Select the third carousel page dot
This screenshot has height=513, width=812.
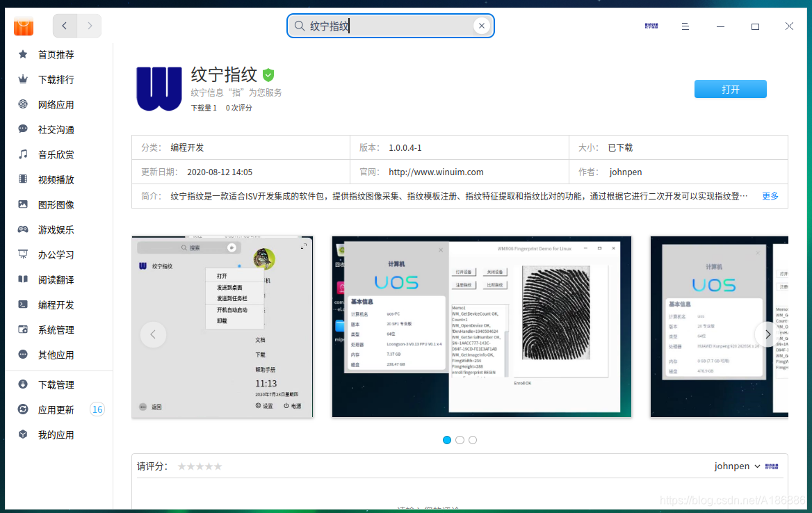pyautogui.click(x=473, y=440)
